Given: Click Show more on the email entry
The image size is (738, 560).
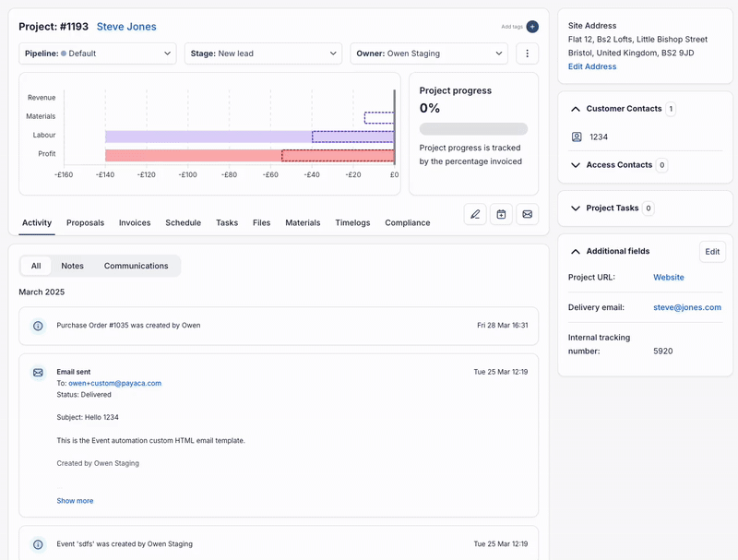Looking at the screenshot, I should pos(75,501).
